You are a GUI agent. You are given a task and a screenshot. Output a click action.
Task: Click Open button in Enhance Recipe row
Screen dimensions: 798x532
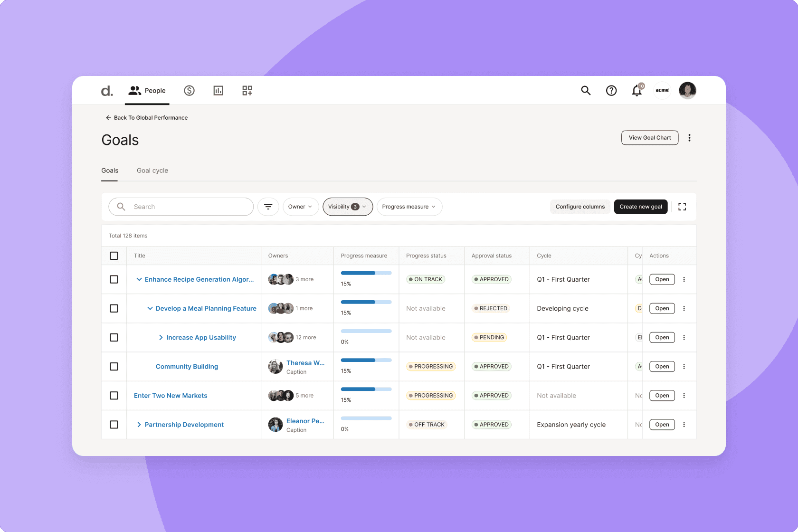click(x=662, y=279)
